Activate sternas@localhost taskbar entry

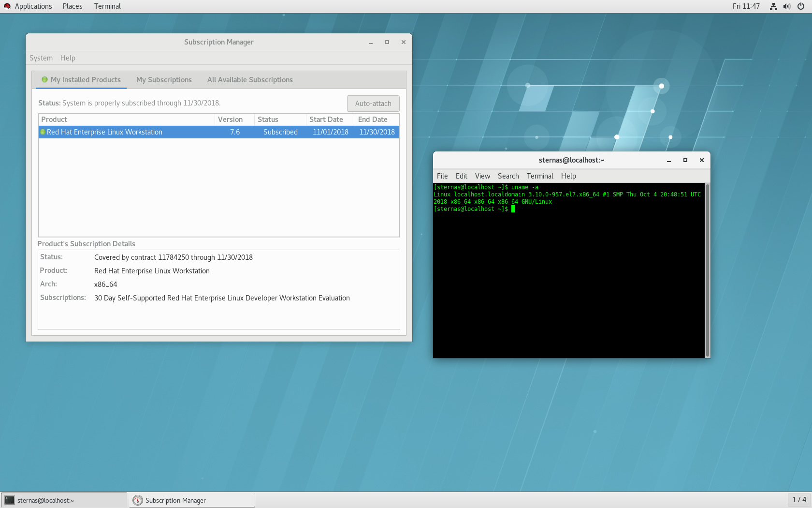click(64, 500)
